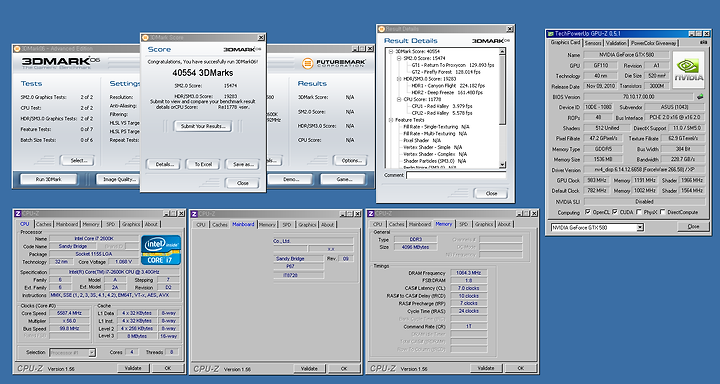
Task: Click the Close button in GPU-Z
Action: (693, 226)
